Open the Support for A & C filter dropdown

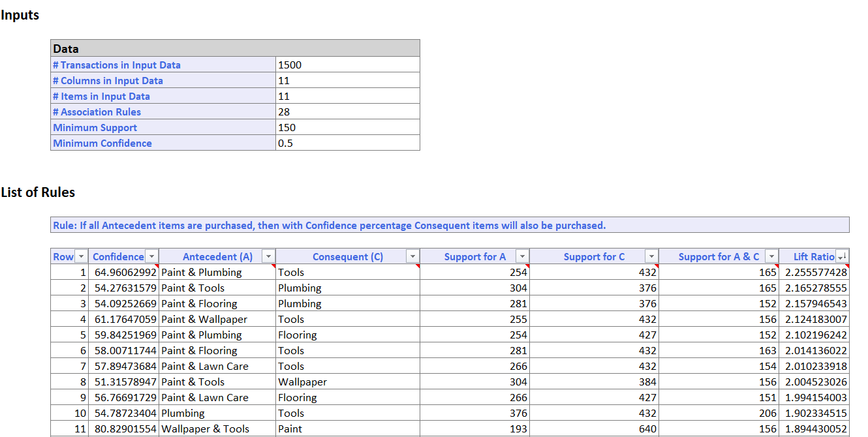pyautogui.click(x=771, y=257)
